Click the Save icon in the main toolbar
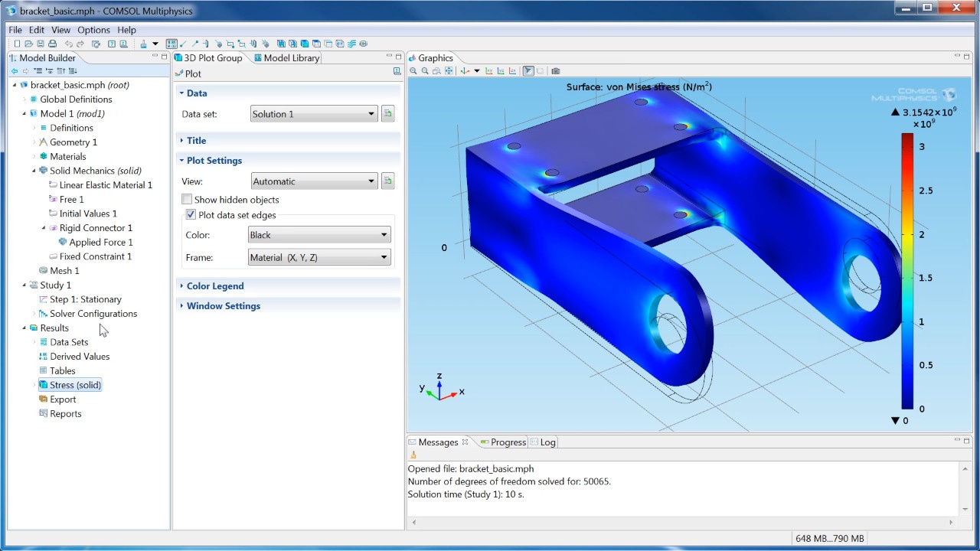The height and width of the screenshot is (551, 980). coord(41,44)
